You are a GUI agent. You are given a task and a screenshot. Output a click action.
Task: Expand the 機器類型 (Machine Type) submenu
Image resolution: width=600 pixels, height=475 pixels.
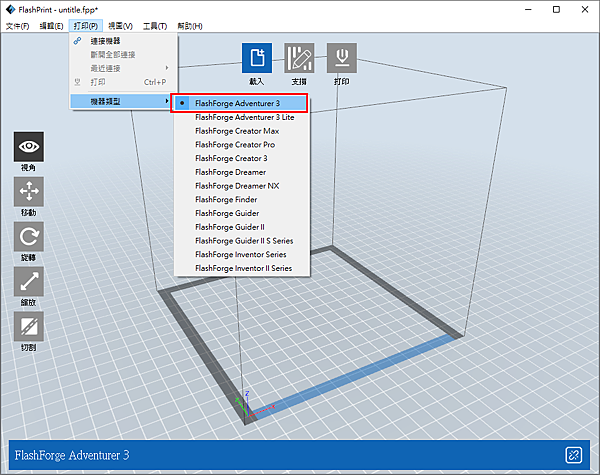(x=121, y=101)
